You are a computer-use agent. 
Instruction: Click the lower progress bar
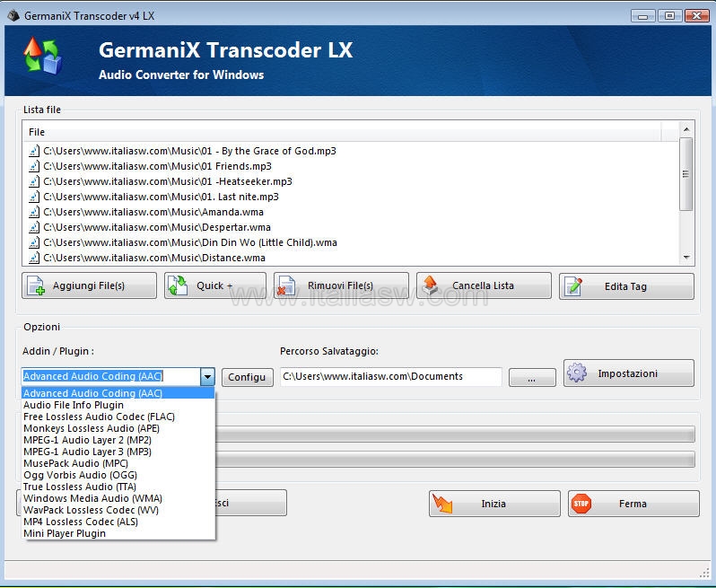pos(455,459)
